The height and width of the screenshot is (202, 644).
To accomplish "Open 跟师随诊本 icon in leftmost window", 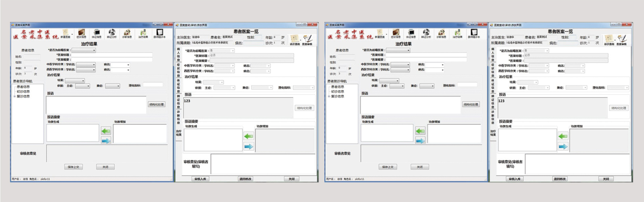I will coord(160,33).
